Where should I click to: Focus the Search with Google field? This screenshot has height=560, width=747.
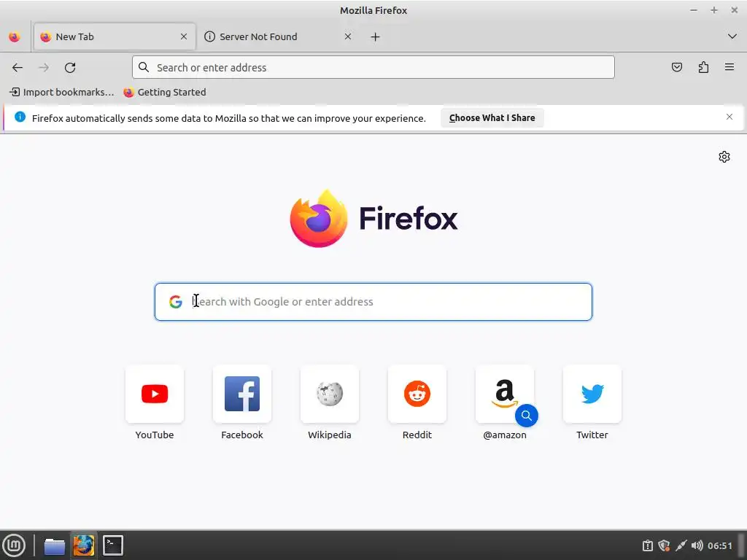point(373,302)
